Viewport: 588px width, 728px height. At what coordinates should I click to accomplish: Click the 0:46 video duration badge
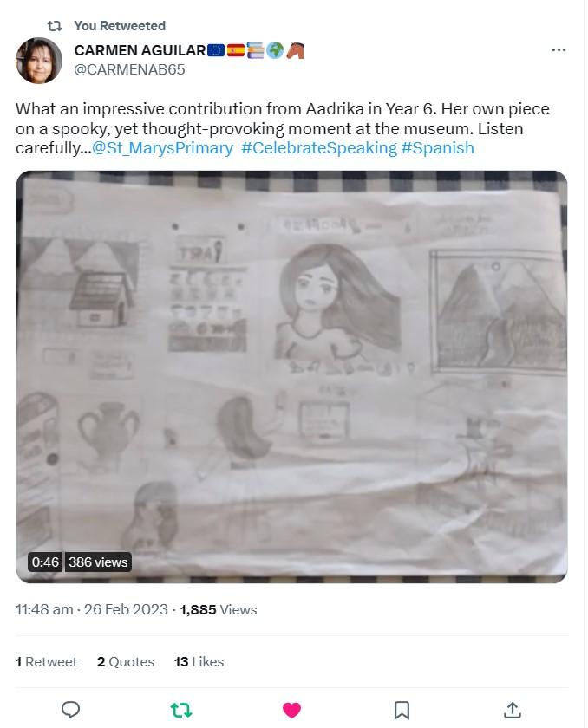(x=45, y=562)
